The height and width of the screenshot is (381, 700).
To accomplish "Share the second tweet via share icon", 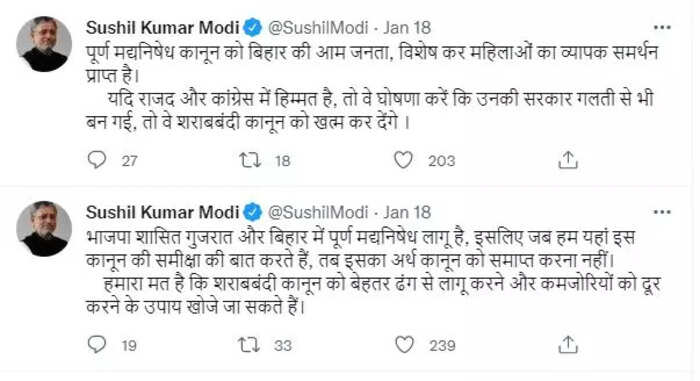I will [568, 345].
